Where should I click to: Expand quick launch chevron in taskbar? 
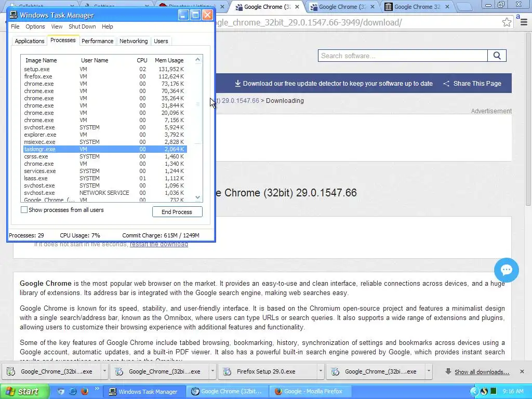(96, 389)
